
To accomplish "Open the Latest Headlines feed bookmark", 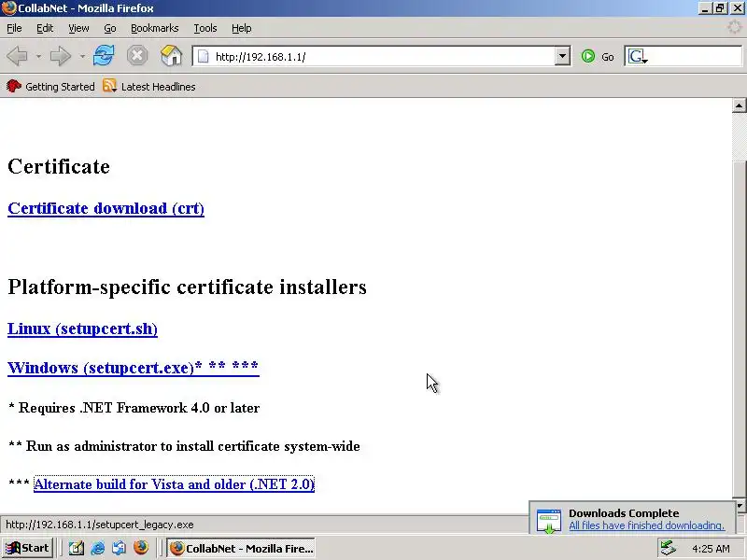I will [x=149, y=87].
